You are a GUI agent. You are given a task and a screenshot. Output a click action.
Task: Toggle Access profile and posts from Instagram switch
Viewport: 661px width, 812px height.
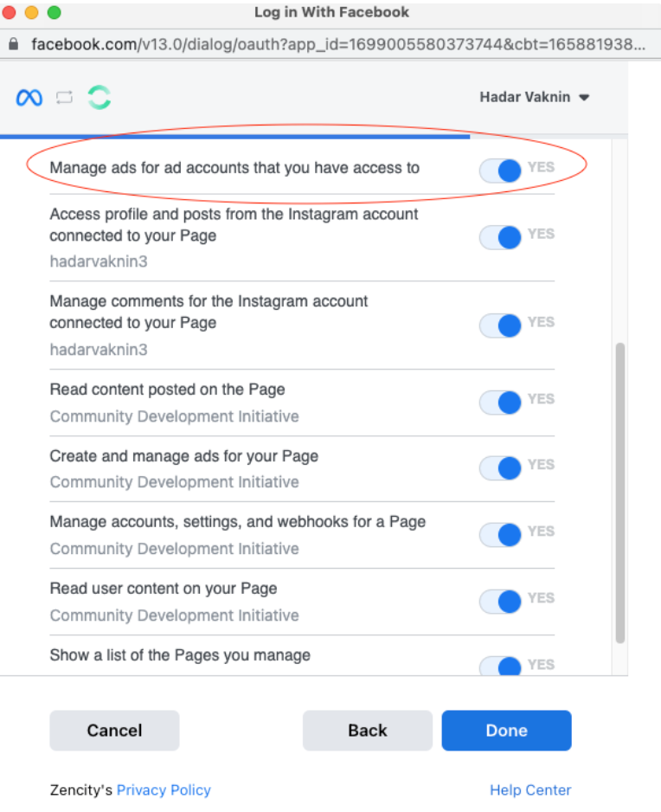pyautogui.click(x=500, y=237)
